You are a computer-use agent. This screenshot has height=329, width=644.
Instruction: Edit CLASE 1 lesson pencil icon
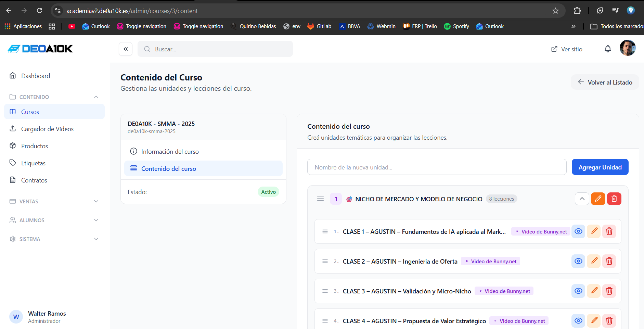click(594, 231)
